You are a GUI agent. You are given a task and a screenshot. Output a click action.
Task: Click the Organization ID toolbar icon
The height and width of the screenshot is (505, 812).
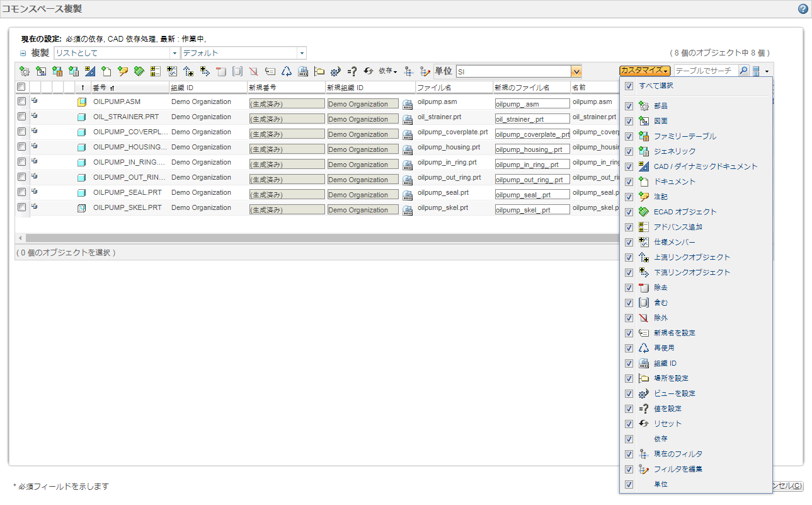pos(303,71)
